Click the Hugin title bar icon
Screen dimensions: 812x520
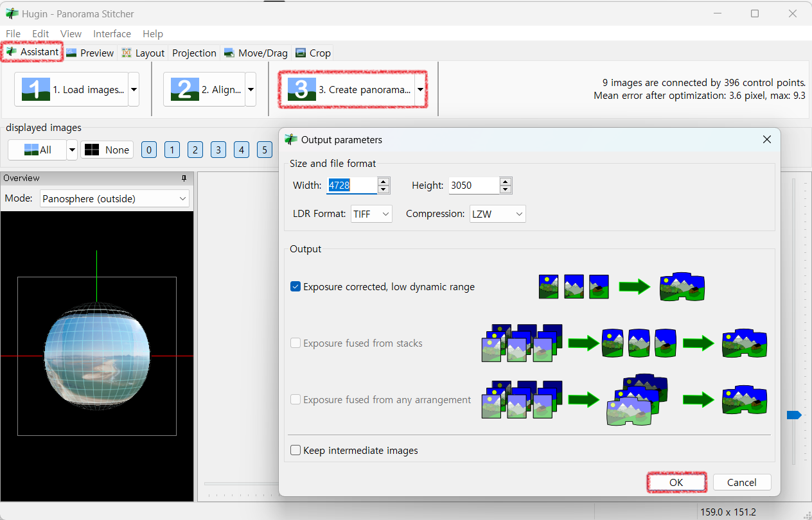[12, 13]
